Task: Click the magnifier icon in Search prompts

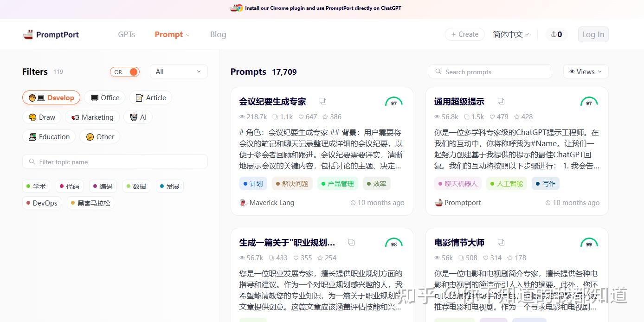Action: 438,72
